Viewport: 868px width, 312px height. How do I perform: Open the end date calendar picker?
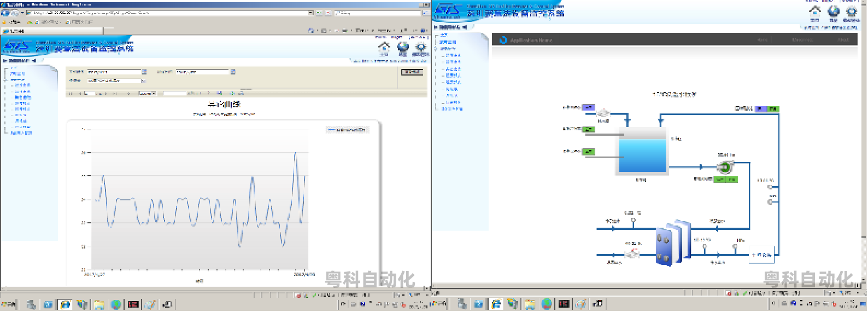[233, 72]
